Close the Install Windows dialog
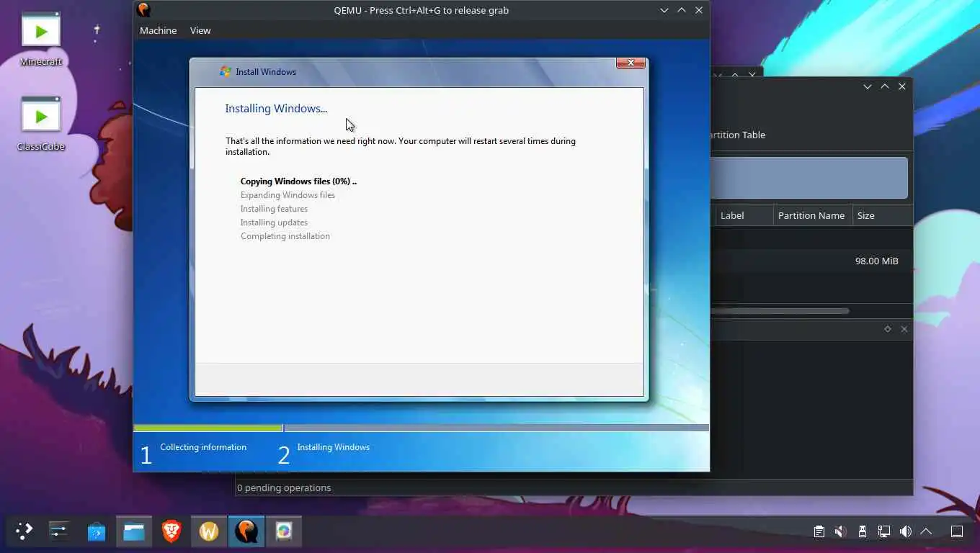The width and height of the screenshot is (980, 553). pos(631,63)
